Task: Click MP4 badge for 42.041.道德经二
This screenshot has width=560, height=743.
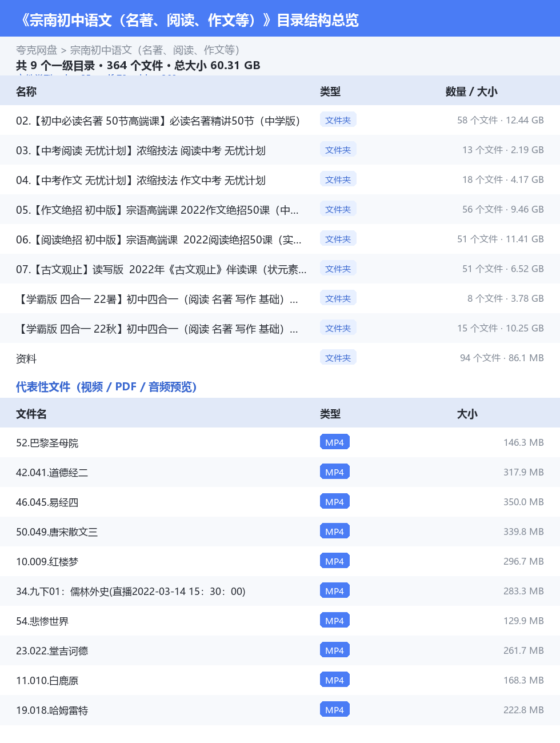Action: pos(335,472)
